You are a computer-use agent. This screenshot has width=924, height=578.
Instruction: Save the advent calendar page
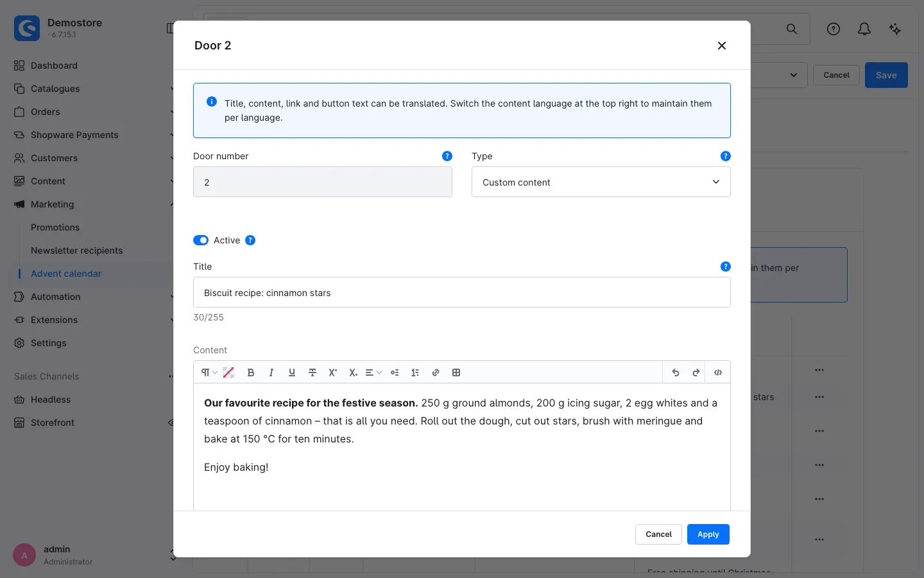(x=886, y=75)
